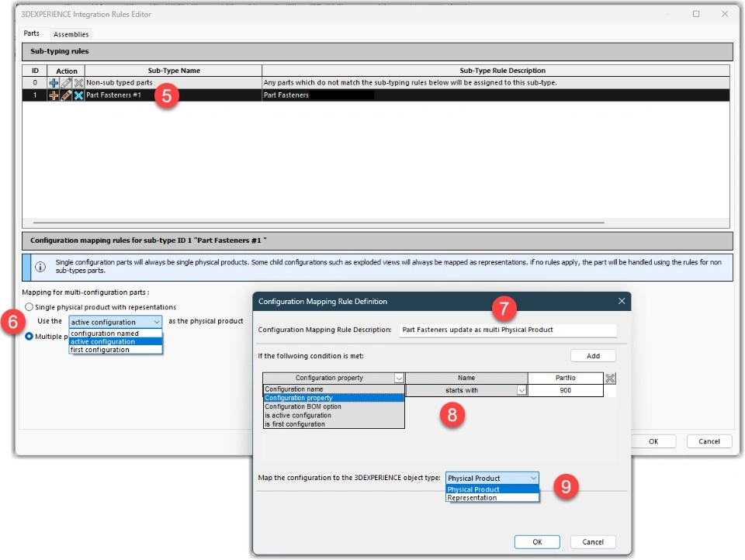Click the 'Sub-Type Name' column header

pos(173,71)
